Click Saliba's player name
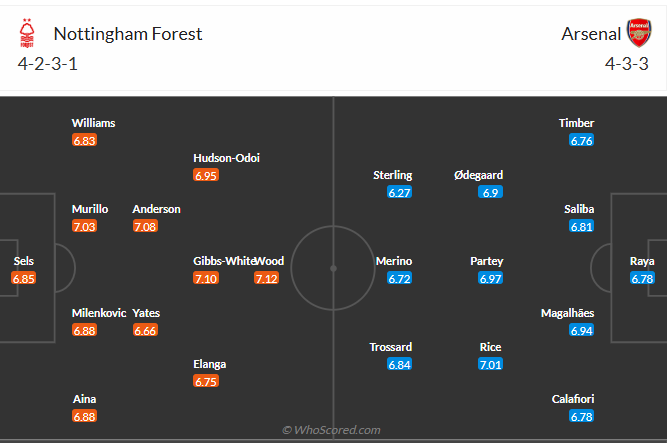Viewport: 668px width, 443px height. (579, 209)
